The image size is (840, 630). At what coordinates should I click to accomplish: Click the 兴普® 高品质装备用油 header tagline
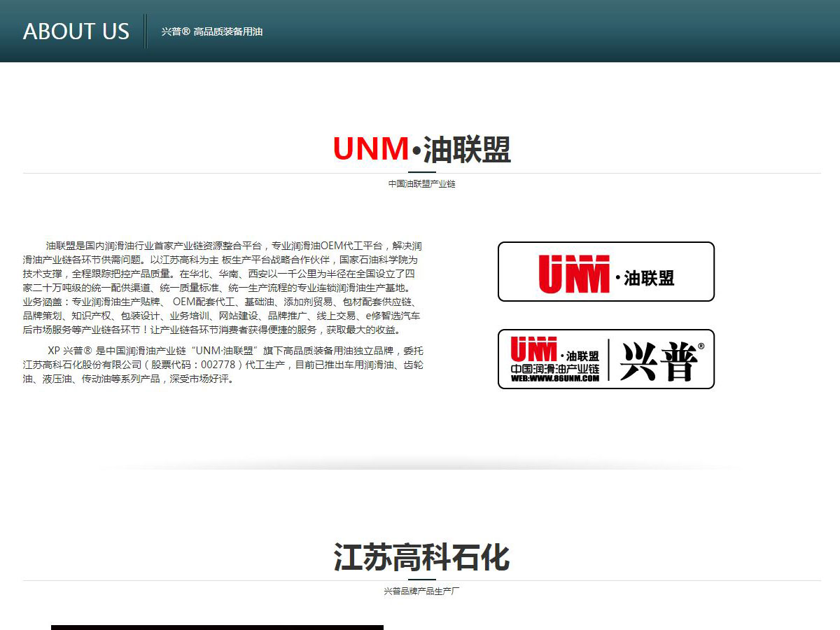coord(212,31)
